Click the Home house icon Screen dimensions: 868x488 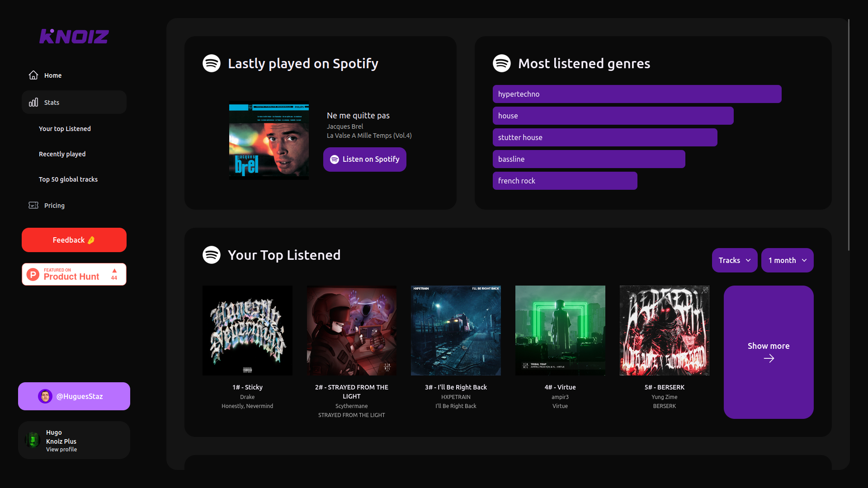(33, 75)
